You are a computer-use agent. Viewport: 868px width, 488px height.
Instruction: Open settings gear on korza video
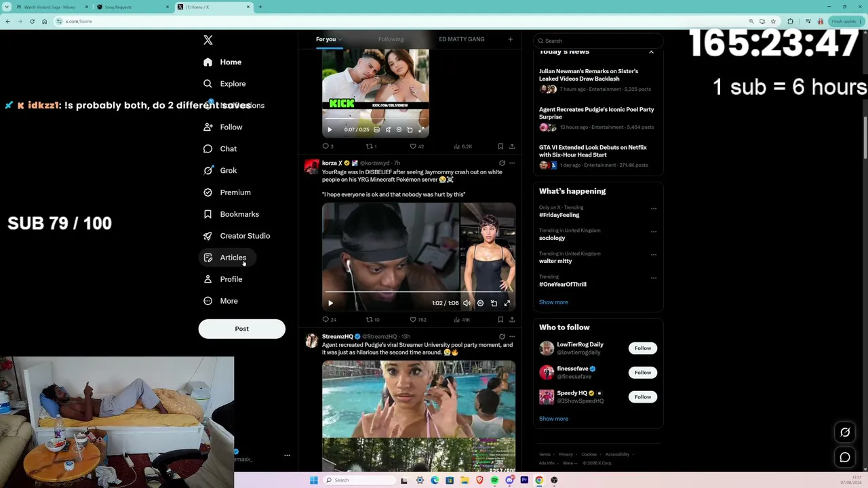tap(480, 304)
